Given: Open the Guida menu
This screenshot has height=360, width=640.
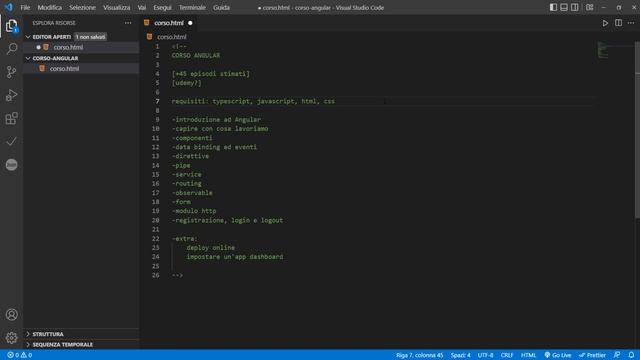Looking at the screenshot, I should point(221,7).
